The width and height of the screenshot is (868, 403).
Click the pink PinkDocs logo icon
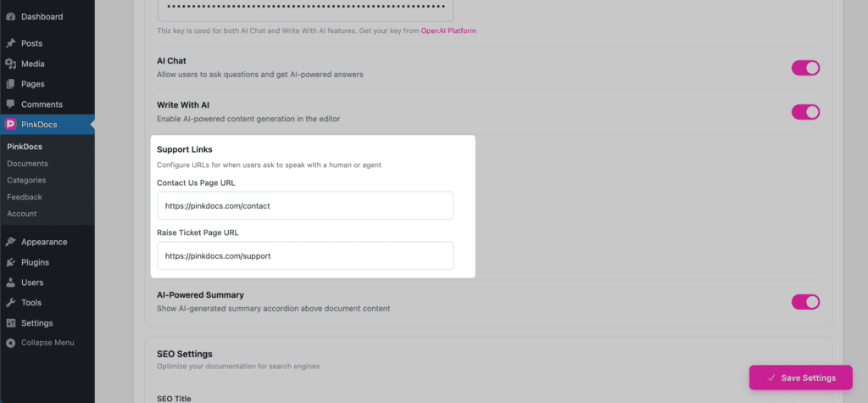pyautogui.click(x=10, y=125)
